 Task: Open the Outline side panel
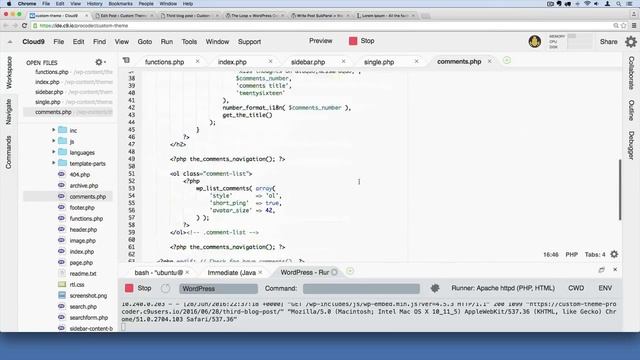click(631, 110)
